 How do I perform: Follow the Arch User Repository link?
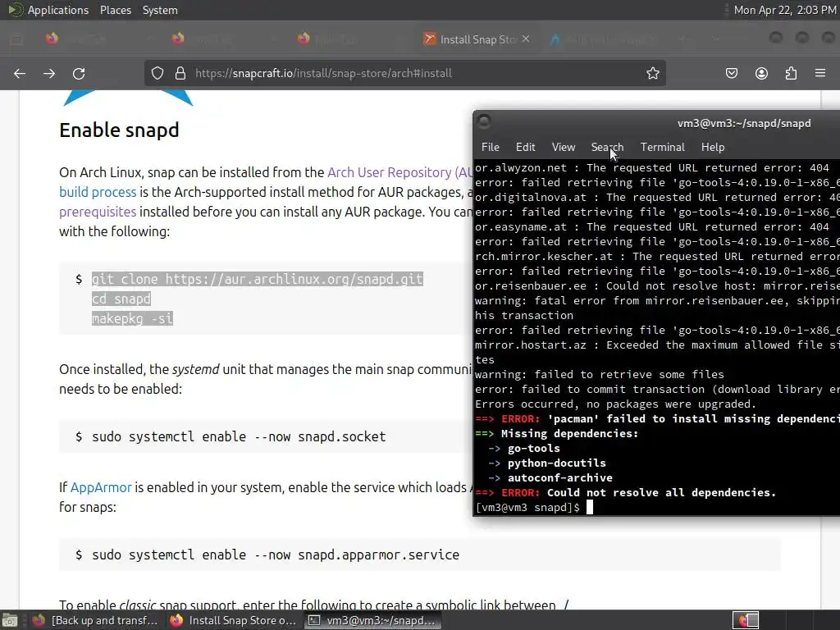pyautogui.click(x=400, y=172)
